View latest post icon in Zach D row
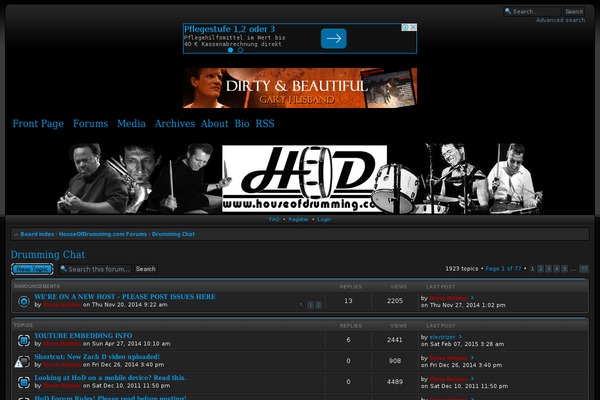 472,358
